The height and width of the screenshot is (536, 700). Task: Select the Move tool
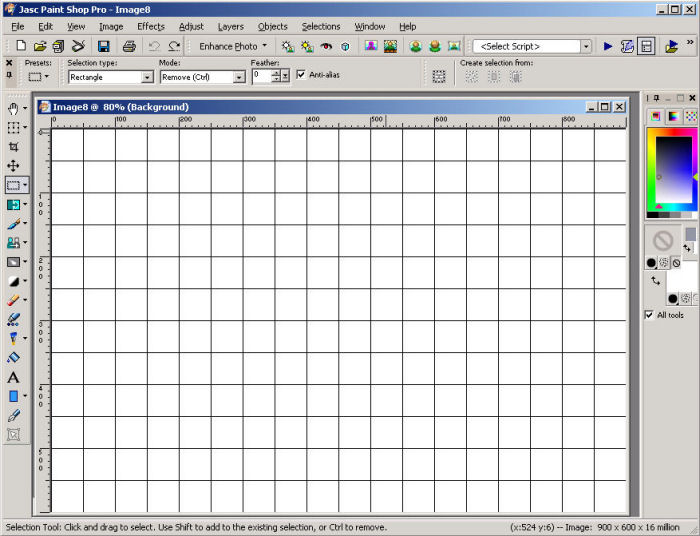13,165
